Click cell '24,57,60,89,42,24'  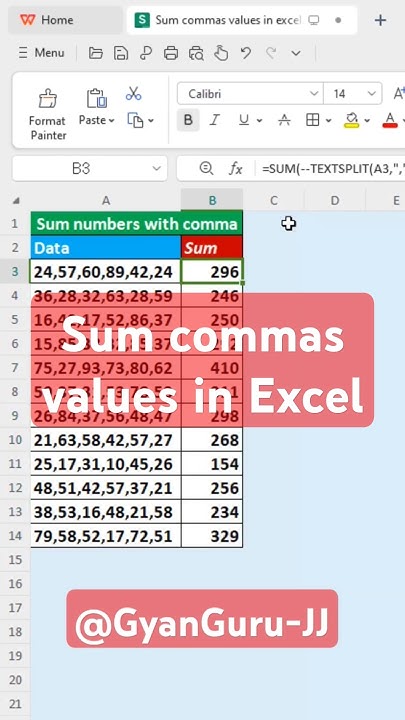[106, 272]
